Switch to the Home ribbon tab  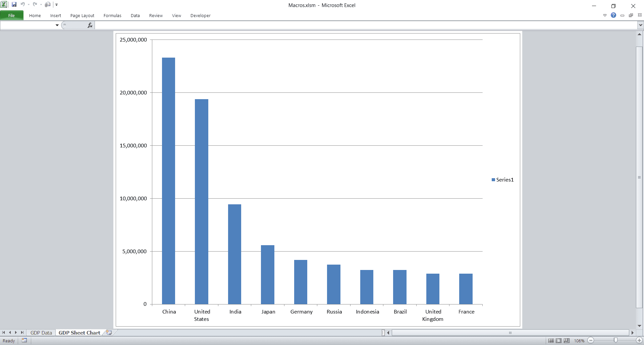[x=35, y=15]
